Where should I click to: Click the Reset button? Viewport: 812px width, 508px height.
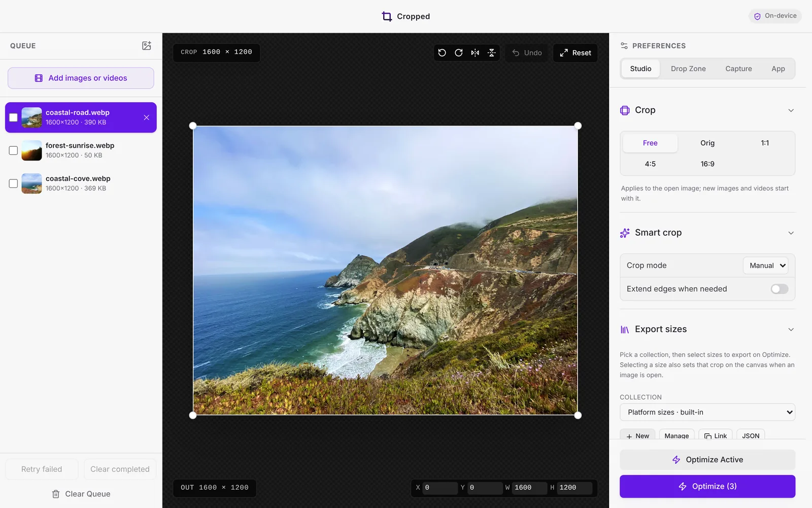(576, 53)
